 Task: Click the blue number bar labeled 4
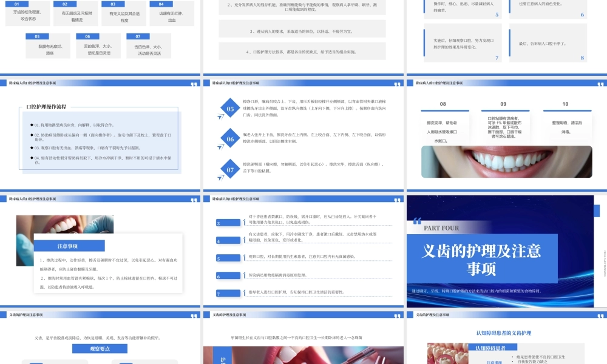coord(228,241)
